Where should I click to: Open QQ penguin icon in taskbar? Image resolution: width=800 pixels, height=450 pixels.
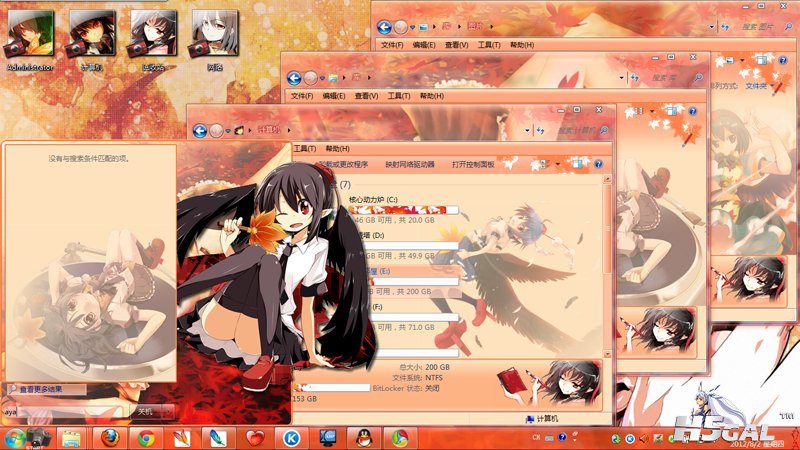358,437
